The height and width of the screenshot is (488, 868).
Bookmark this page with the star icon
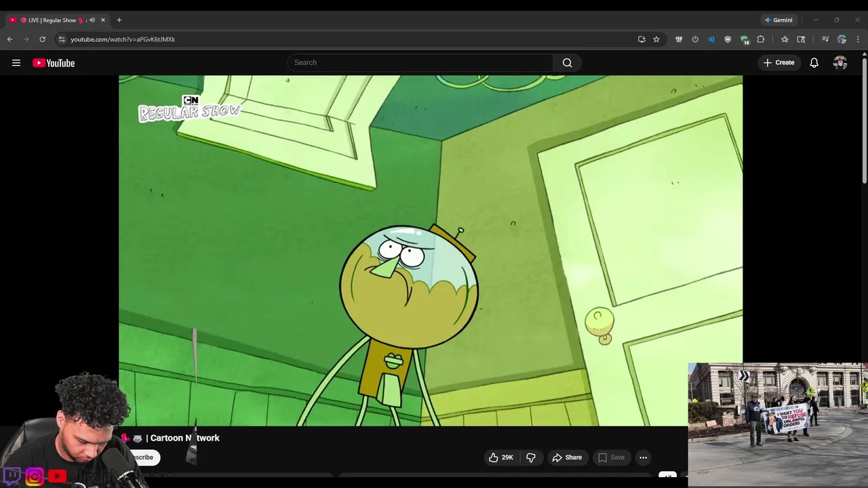[656, 39]
